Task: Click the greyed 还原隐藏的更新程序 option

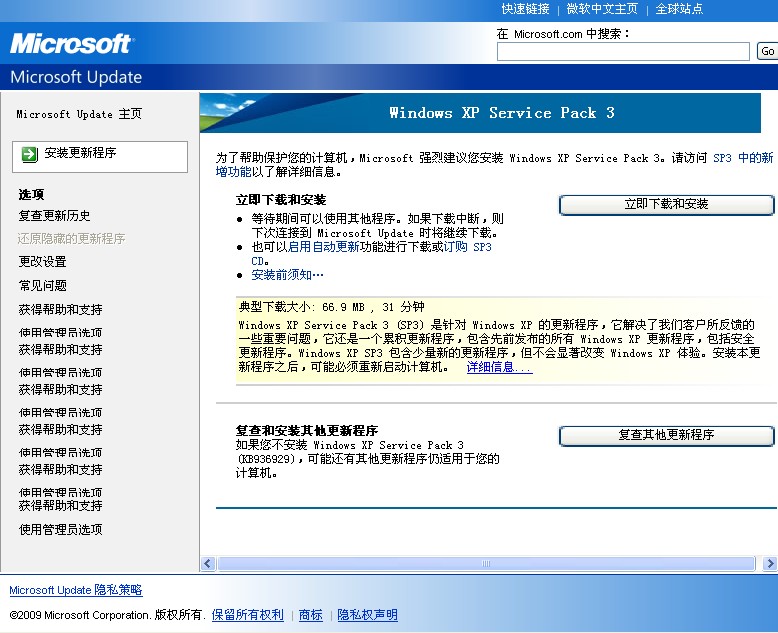Action: pyautogui.click(x=71, y=239)
